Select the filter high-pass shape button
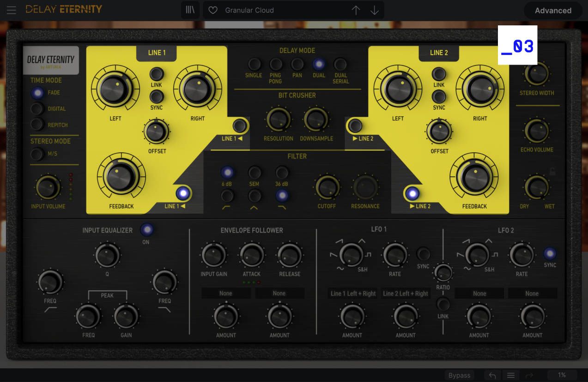Screen dimensions: 588x382 pos(227,196)
